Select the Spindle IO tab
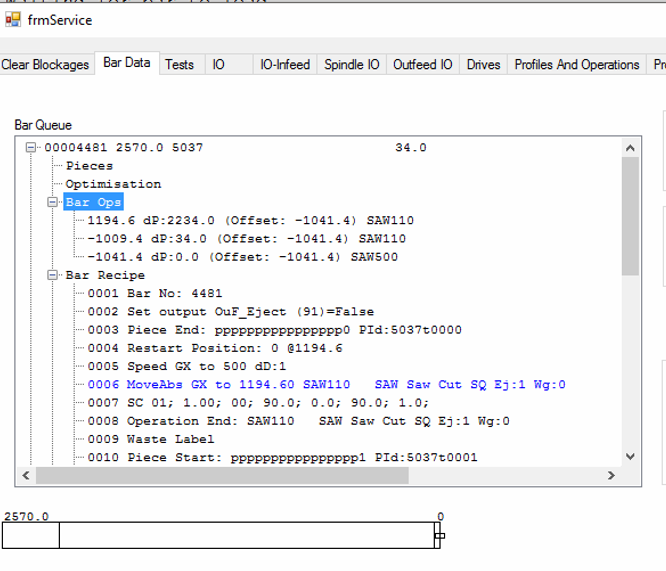The image size is (666, 571). click(x=351, y=65)
